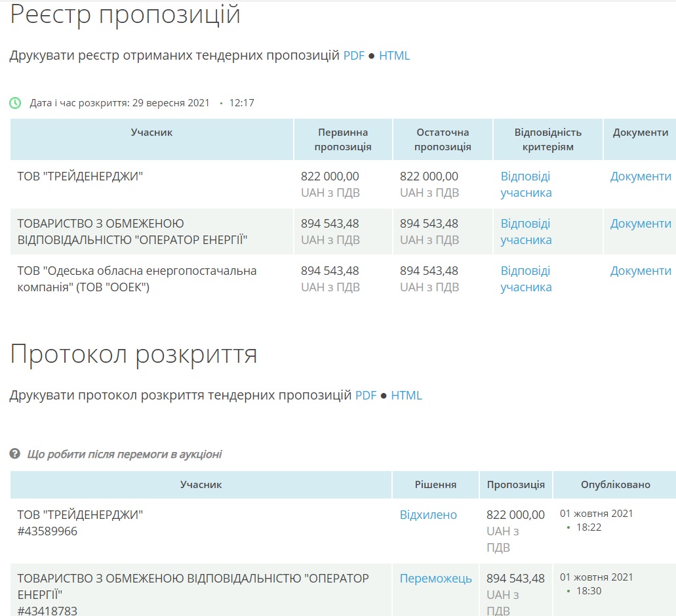Click the Реєстр пропозицій heading
This screenshot has height=616, width=676.
click(125, 14)
